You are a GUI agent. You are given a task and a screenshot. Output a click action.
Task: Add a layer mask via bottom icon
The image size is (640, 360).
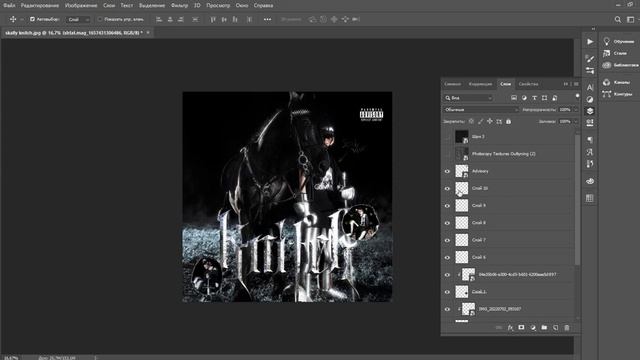pos(521,327)
